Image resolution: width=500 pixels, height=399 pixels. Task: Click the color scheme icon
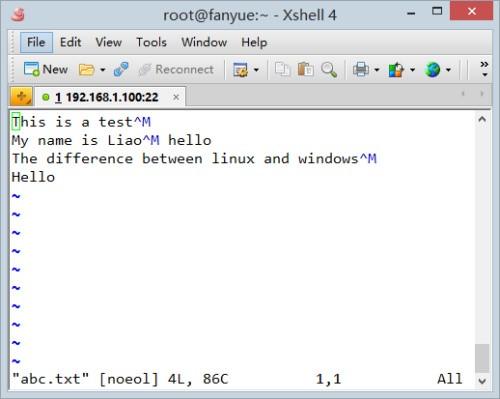[396, 70]
